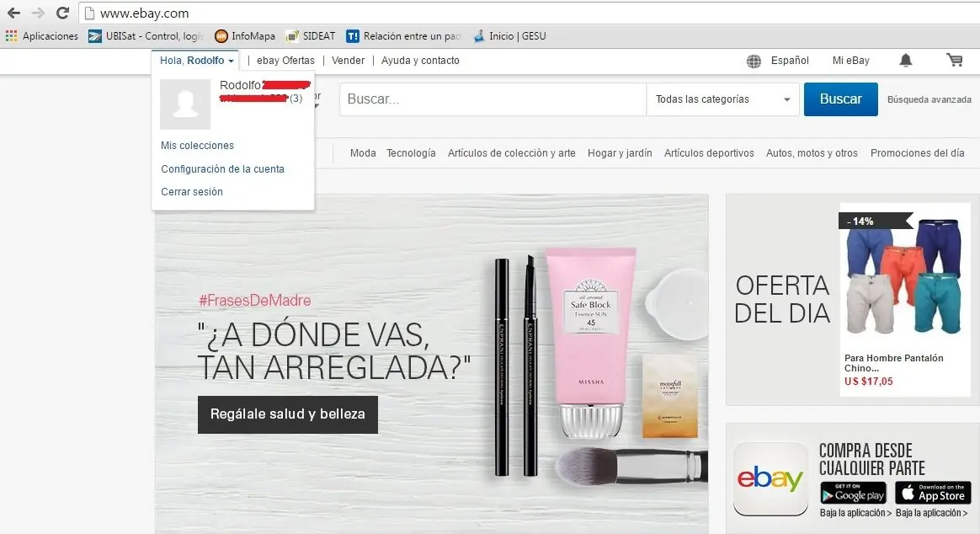Open 'Relación entre un pac' bookmark
This screenshot has width=980, height=534.
click(x=403, y=36)
